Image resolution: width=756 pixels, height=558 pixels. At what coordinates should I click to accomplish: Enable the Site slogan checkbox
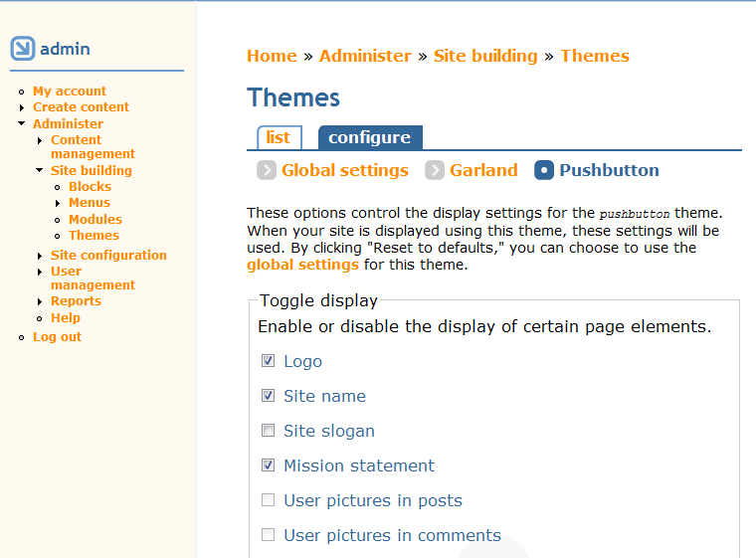click(268, 431)
